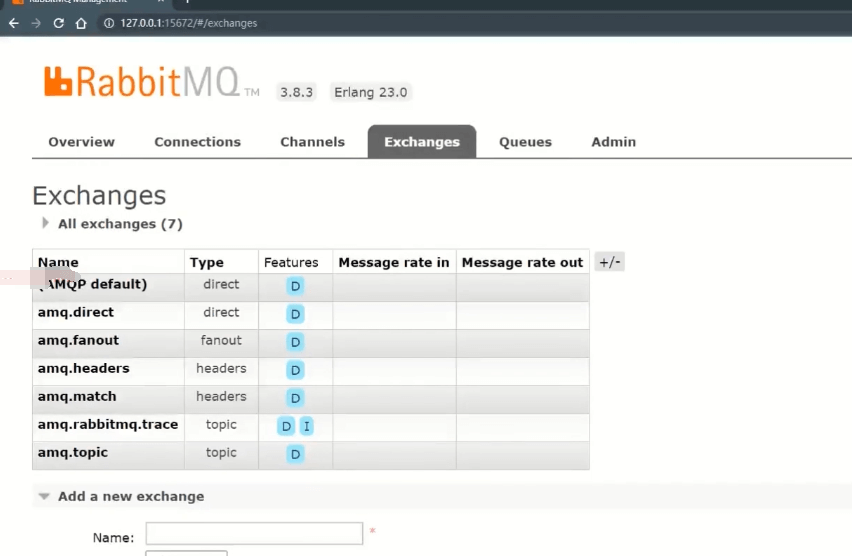Click the D feature badge for amq.fanout
Viewport: 852px width, 556px height.
click(295, 342)
